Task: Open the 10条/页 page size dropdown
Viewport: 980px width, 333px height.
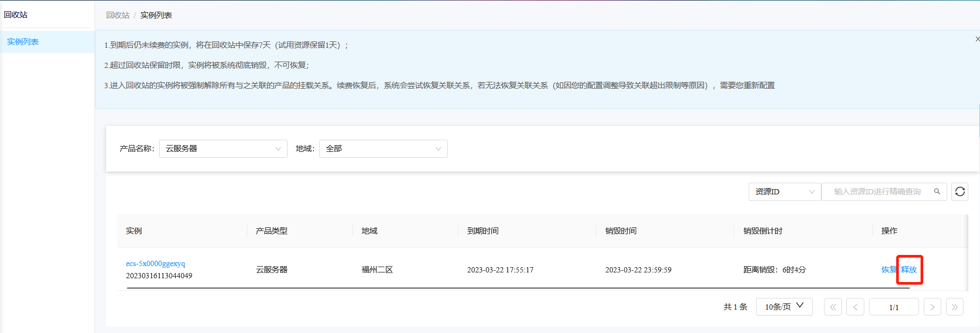Action: pos(784,306)
